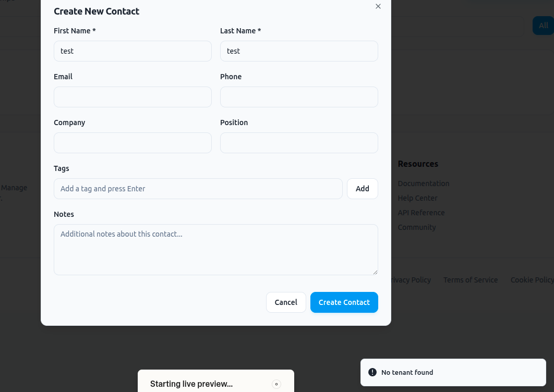
Task: Cancel the new contact form
Action: click(286, 302)
